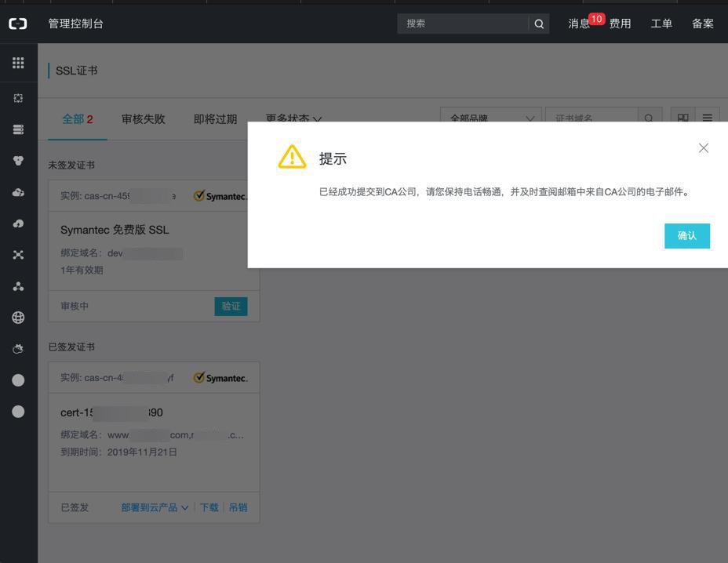This screenshot has width=728, height=563.
Task: Click the 下载 download link
Action: tap(209, 508)
